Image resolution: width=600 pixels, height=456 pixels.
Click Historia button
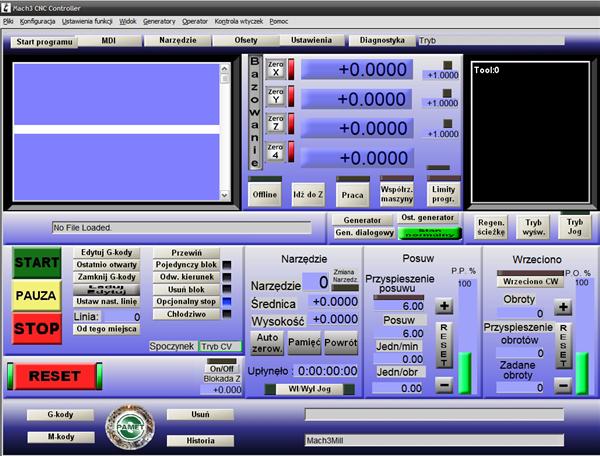point(200,441)
